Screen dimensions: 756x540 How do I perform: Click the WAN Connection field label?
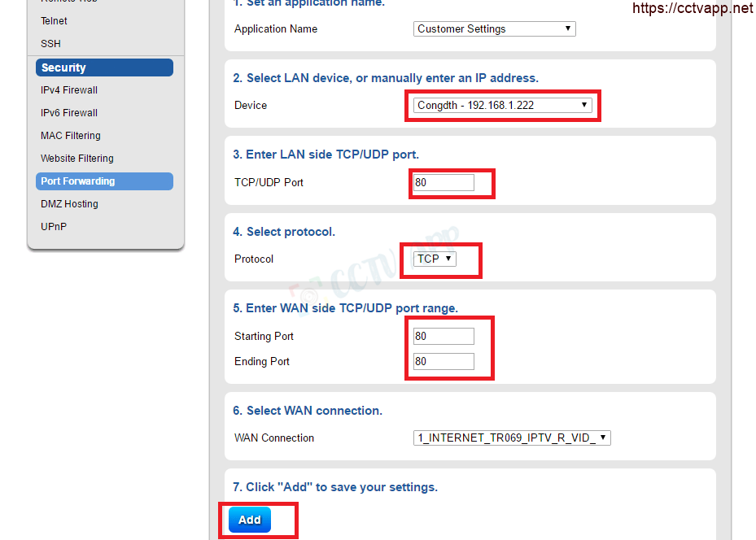[274, 438]
